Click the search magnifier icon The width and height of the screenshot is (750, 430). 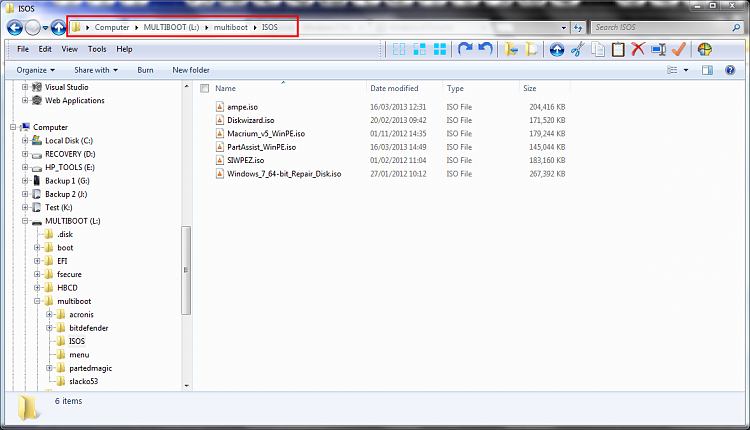[x=736, y=28]
